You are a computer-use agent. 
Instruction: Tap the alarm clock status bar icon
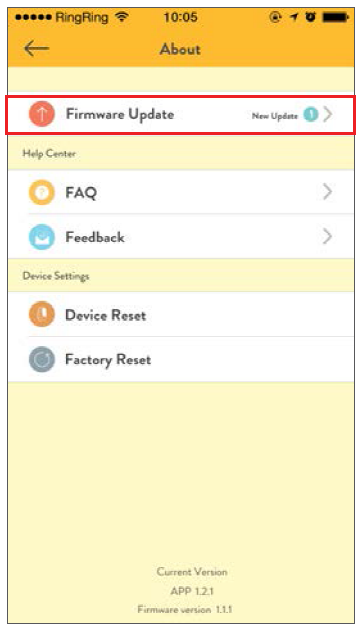pyautogui.click(x=310, y=17)
